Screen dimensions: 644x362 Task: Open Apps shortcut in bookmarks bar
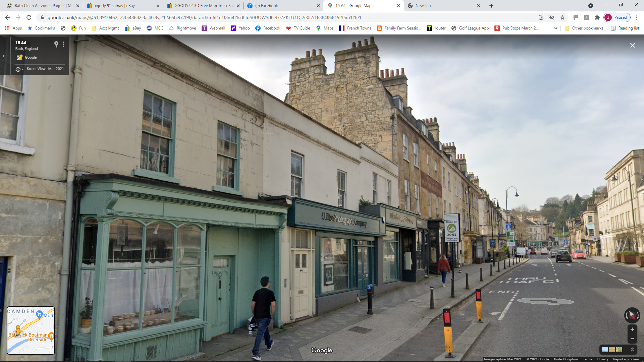click(x=13, y=28)
